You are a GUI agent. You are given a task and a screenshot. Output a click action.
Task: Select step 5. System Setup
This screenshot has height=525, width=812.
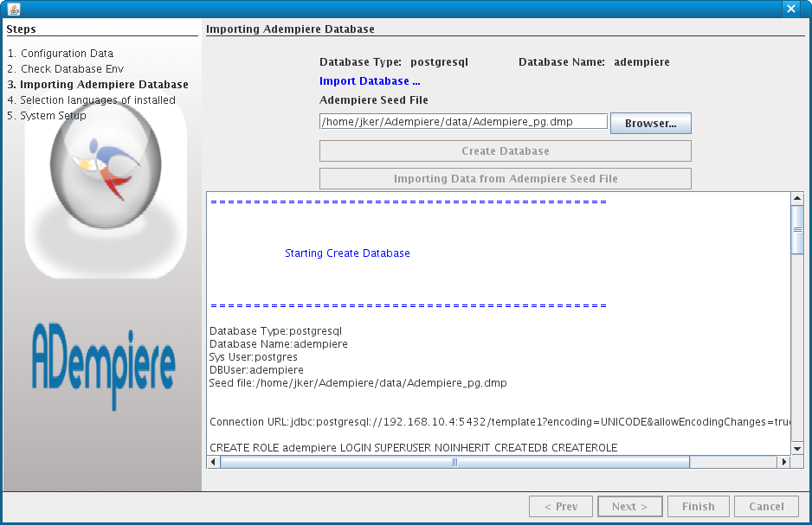pyautogui.click(x=47, y=115)
